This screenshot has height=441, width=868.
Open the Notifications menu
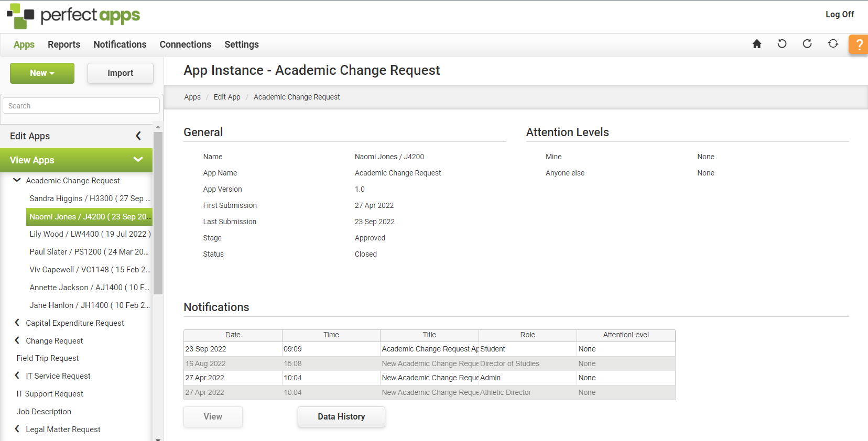(x=120, y=45)
